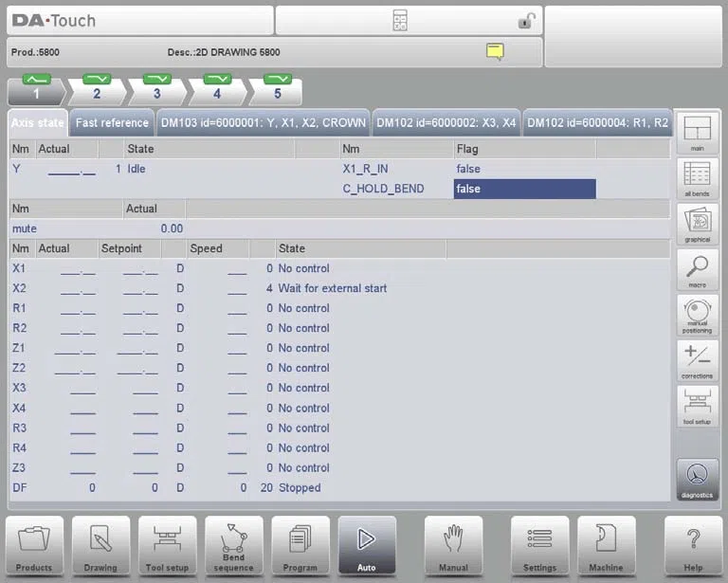Select the macro magnifier icon
Image resolution: width=728 pixels, height=583 pixels.
pyautogui.click(x=698, y=270)
